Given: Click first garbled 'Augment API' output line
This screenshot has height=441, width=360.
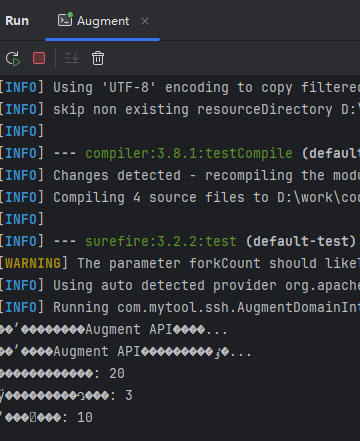Looking at the screenshot, I should coord(114,329).
